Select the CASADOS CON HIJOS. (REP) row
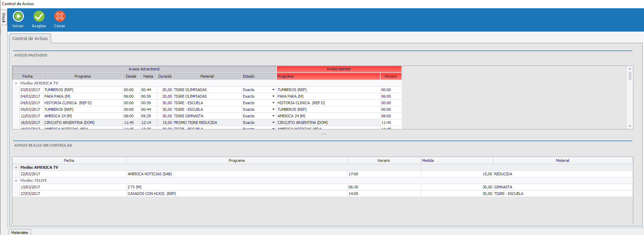 click(237, 194)
